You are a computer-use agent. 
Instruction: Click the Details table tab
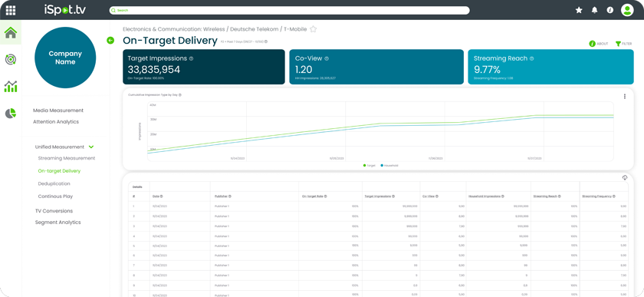point(137,186)
